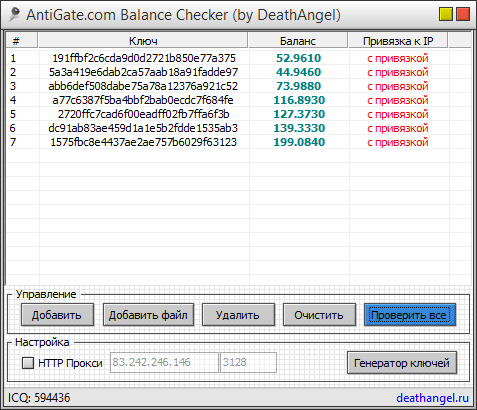Open the deathangel.ru link
Viewport: 477px width, 410px height.
click(432, 398)
